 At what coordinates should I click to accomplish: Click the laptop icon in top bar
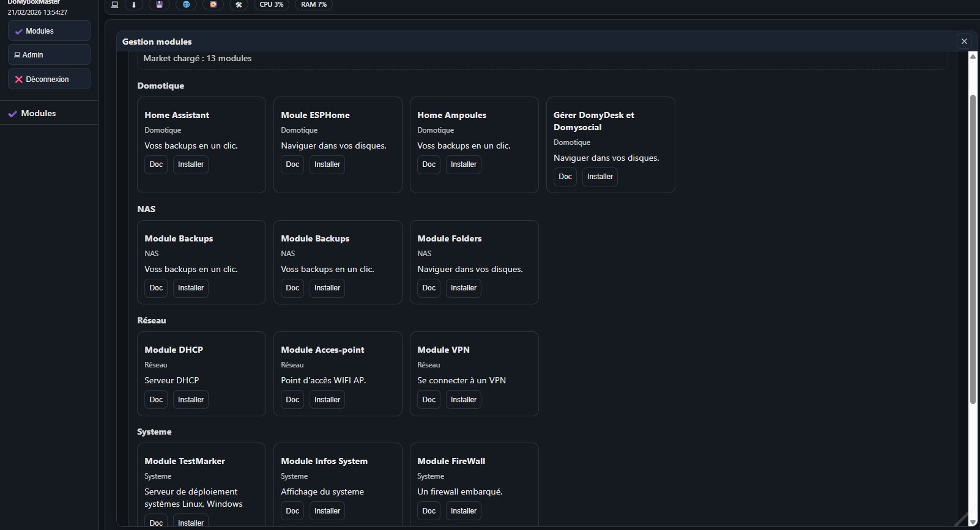tap(114, 4)
